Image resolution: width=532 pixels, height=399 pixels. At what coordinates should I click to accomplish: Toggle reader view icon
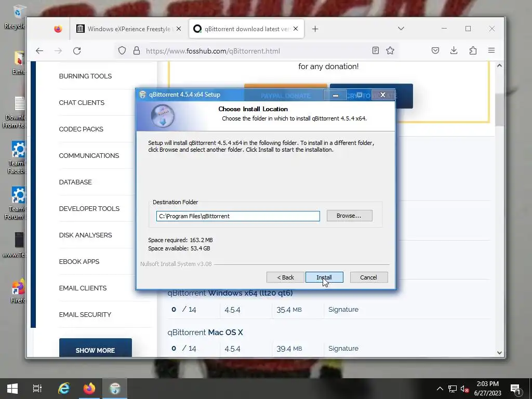(375, 51)
